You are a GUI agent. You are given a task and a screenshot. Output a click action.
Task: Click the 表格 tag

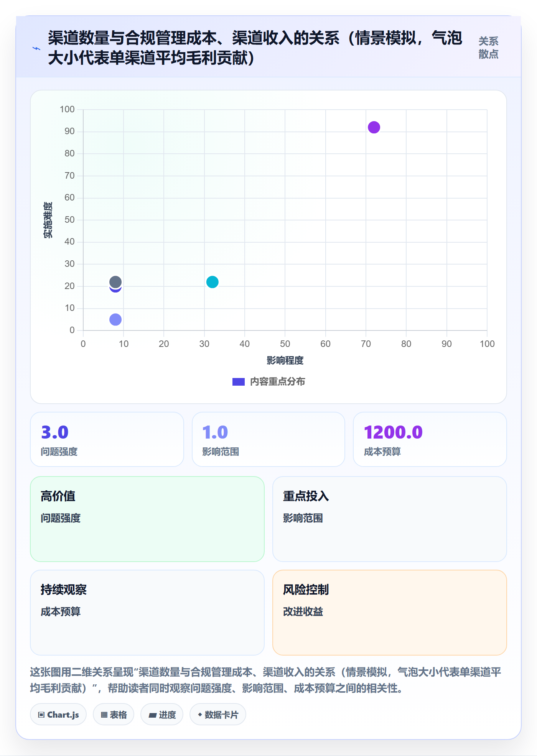click(x=114, y=715)
